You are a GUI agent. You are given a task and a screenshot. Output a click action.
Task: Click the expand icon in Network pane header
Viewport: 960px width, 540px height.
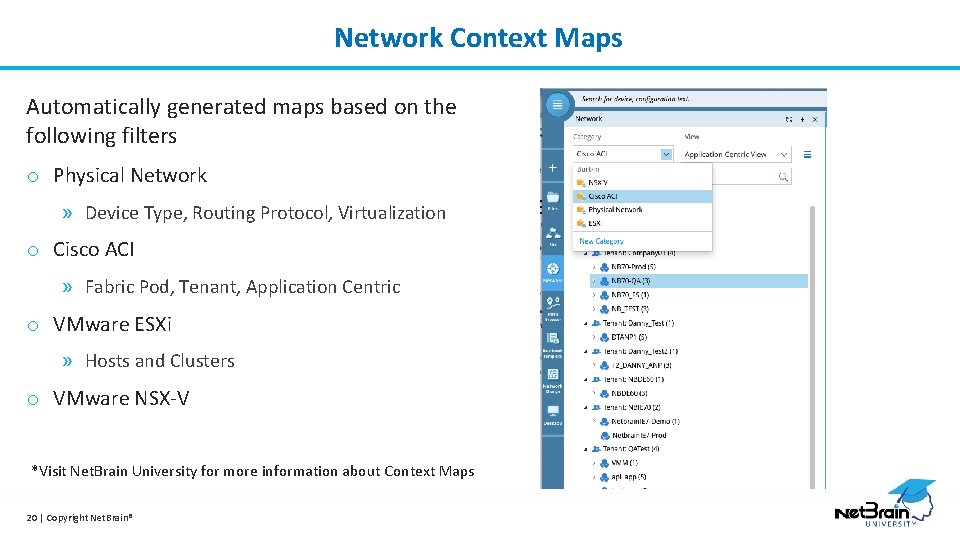tap(789, 119)
